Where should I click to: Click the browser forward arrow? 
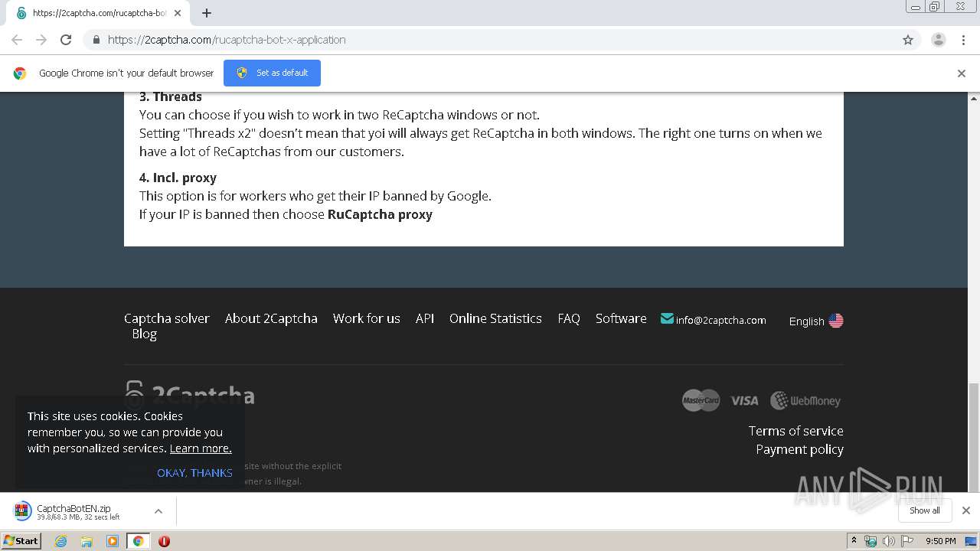tap(41, 40)
